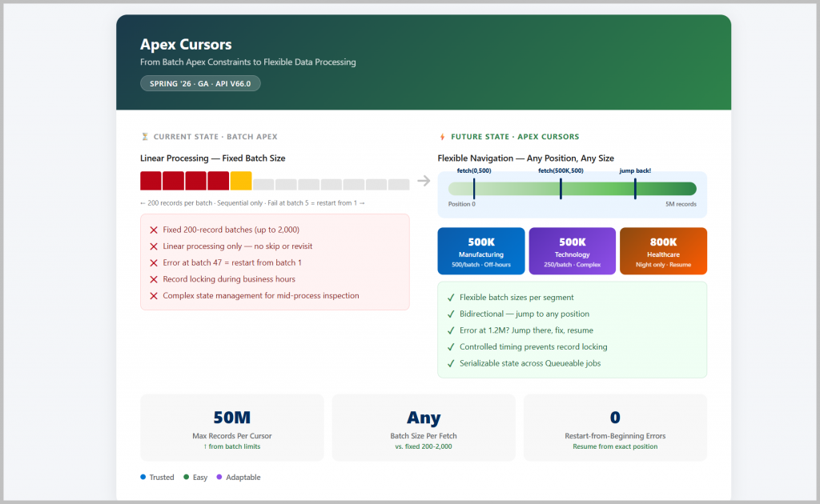This screenshot has height=504, width=820.
Task: Open the 500K Technology card
Action: point(572,251)
